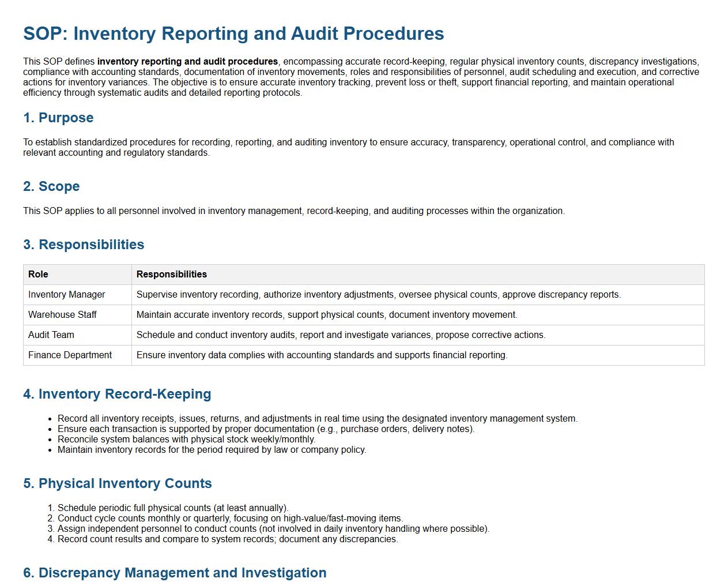The height and width of the screenshot is (582, 728).
Task: Select the '6. Discrepancy Management and Investigation' heading
Action: (x=175, y=573)
